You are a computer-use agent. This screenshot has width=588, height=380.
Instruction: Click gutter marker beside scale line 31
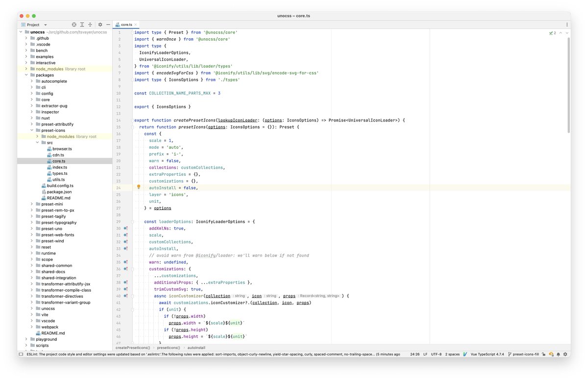(125, 235)
